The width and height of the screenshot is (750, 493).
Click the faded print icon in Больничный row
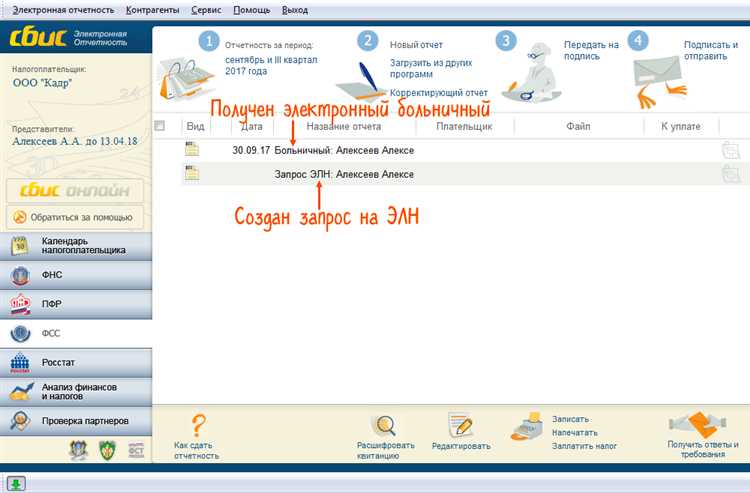[731, 150]
